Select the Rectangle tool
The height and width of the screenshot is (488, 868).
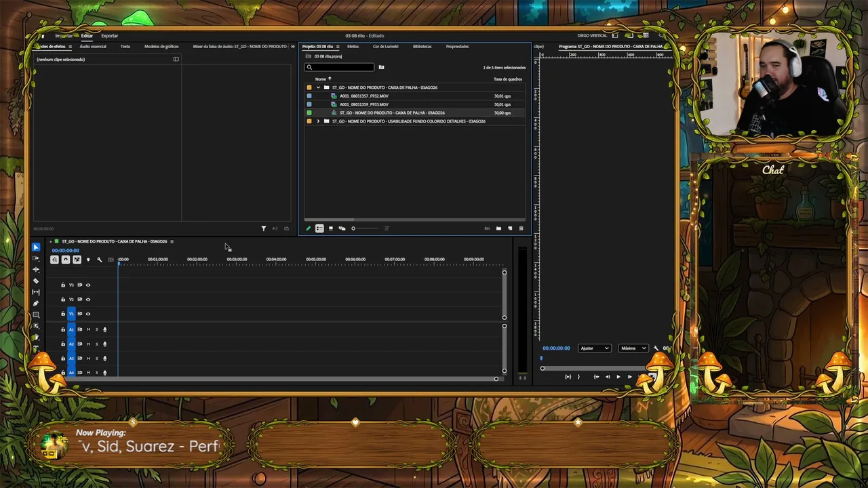click(x=36, y=314)
